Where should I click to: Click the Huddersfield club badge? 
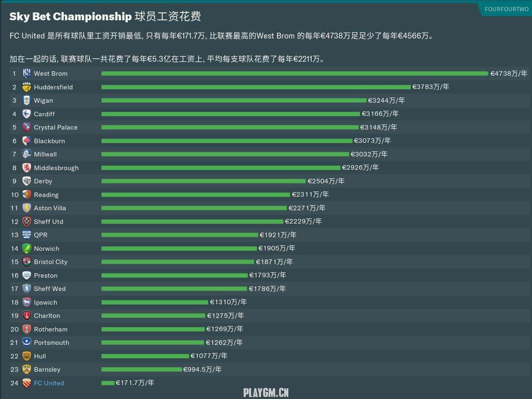(26, 87)
